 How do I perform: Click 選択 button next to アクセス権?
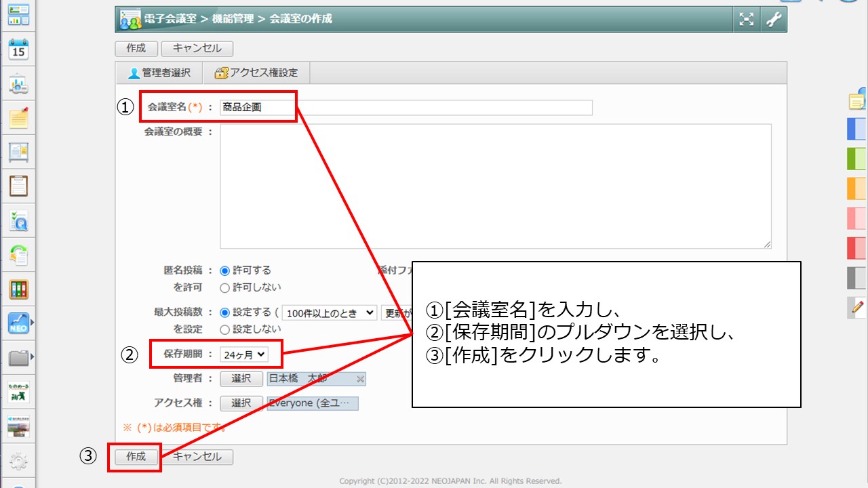click(241, 403)
